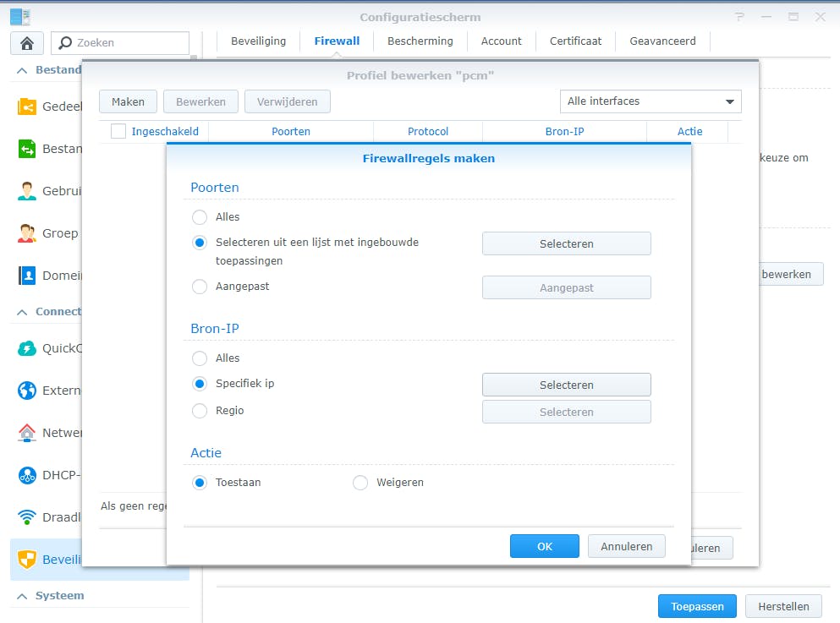Click the Toepassen button

[697, 606]
